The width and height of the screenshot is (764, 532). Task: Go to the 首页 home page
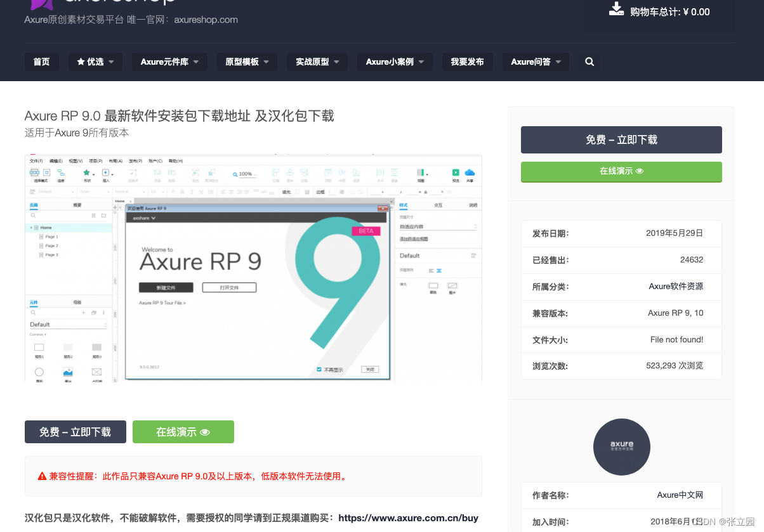(x=42, y=62)
